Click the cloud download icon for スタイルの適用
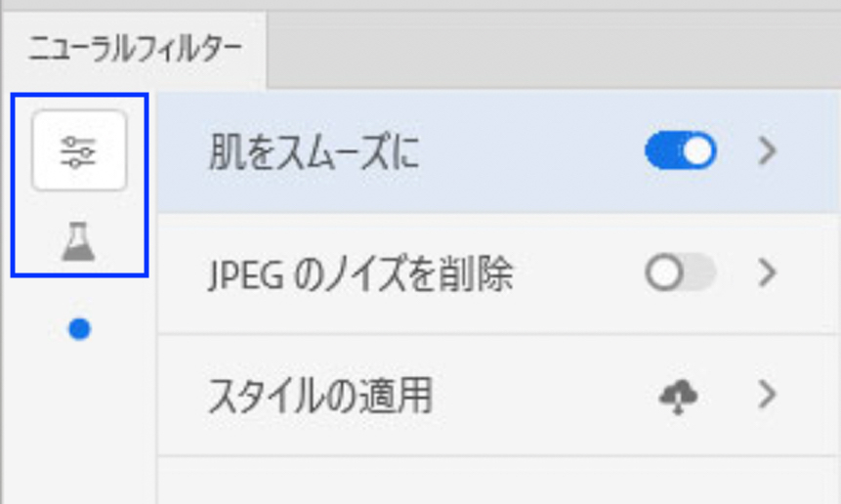The height and width of the screenshot is (504, 841). pos(678,397)
